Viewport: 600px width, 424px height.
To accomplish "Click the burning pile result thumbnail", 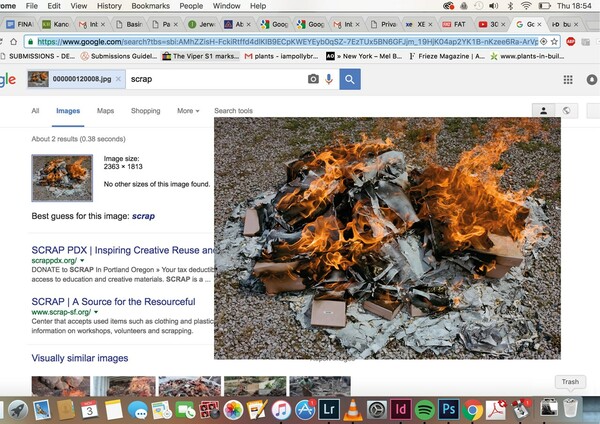I will 62,178.
